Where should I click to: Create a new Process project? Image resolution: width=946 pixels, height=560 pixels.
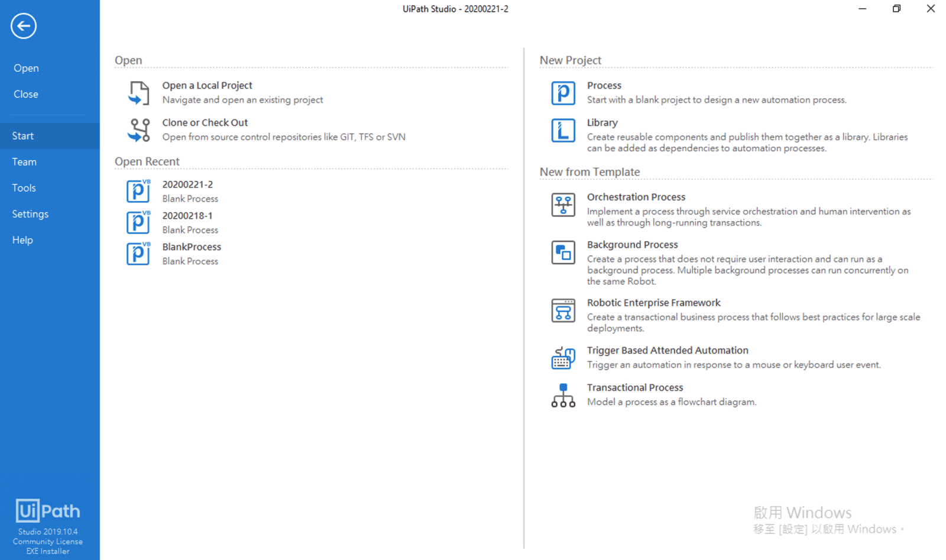pyautogui.click(x=604, y=85)
